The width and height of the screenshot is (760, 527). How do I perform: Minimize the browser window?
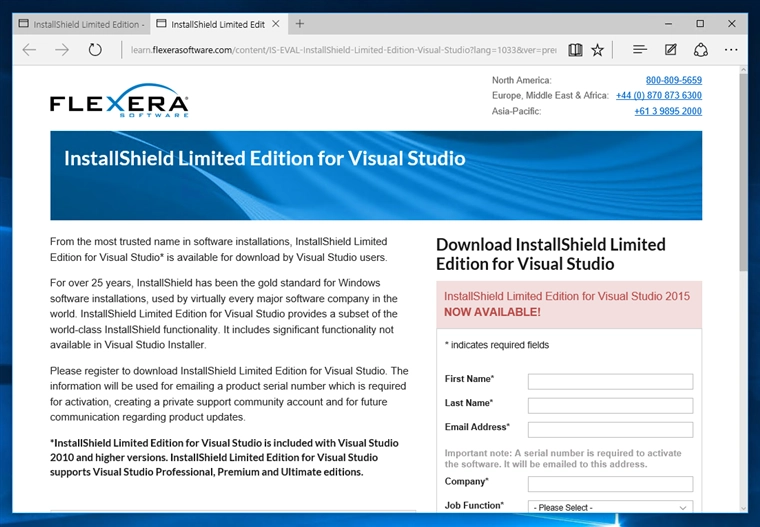668,24
